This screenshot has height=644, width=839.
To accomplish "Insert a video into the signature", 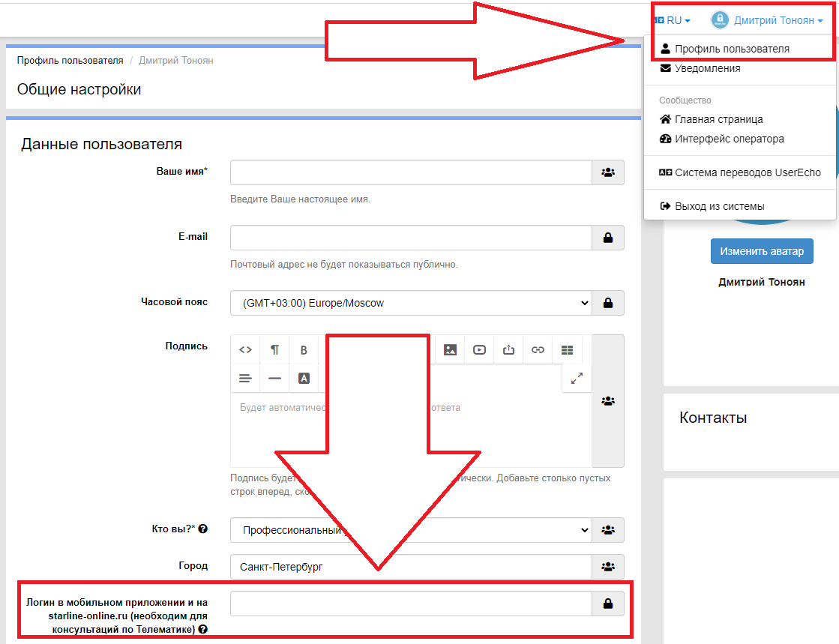I will pos(479,349).
